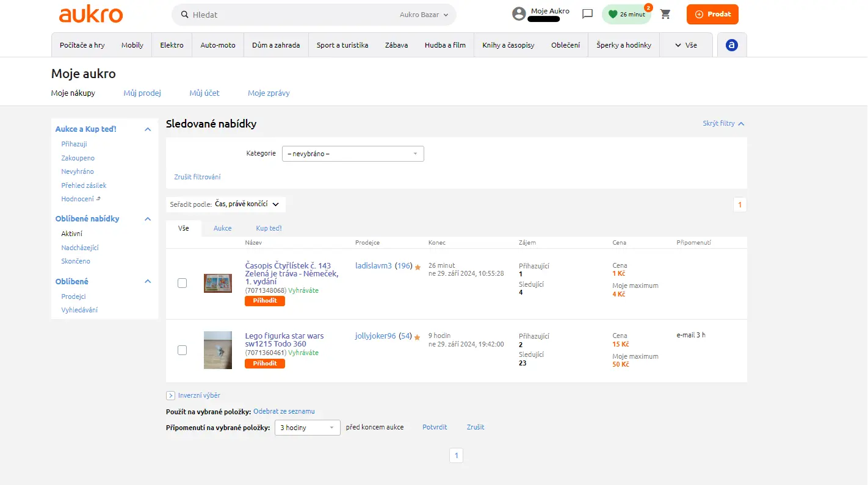Screen dimensions: 868x485
Task: Open the Můj prodej tab
Action: 142,93
